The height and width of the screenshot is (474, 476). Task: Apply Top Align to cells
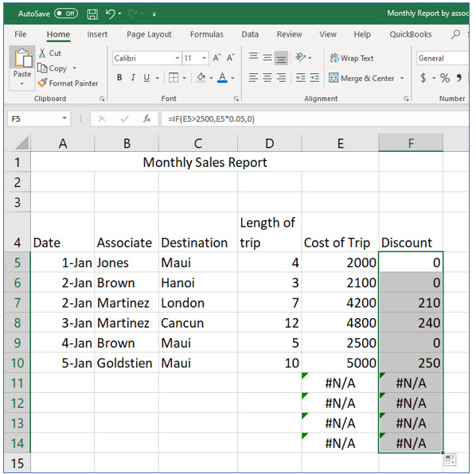(253, 57)
